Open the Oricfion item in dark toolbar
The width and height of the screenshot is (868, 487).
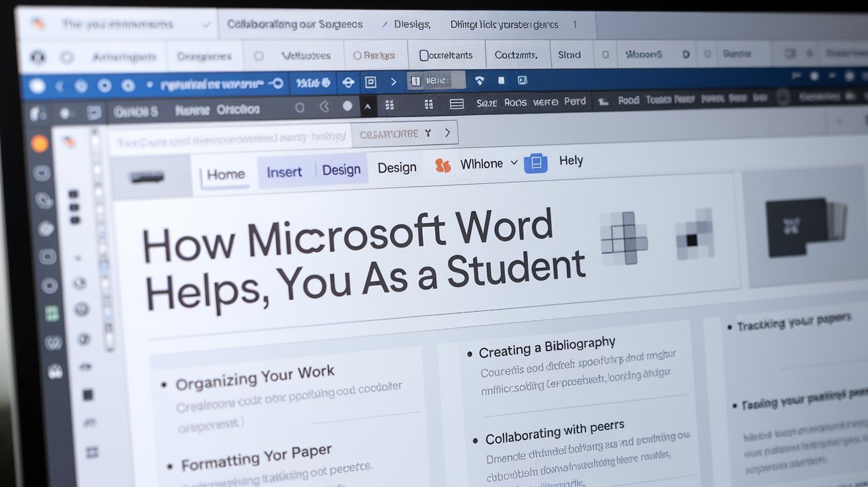click(238, 109)
